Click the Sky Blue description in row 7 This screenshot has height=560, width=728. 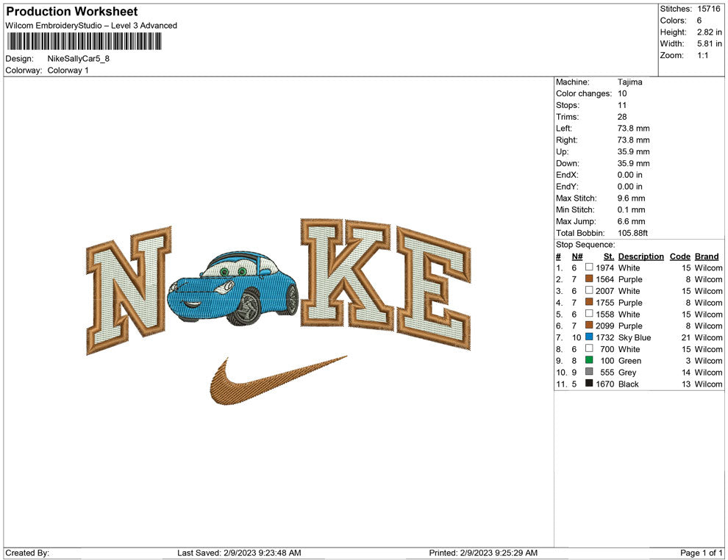click(634, 338)
